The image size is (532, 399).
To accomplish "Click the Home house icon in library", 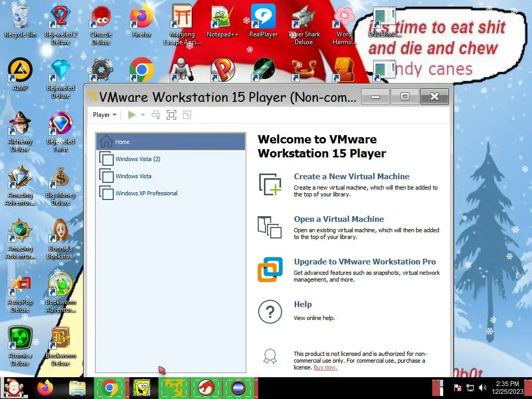I will point(106,141).
